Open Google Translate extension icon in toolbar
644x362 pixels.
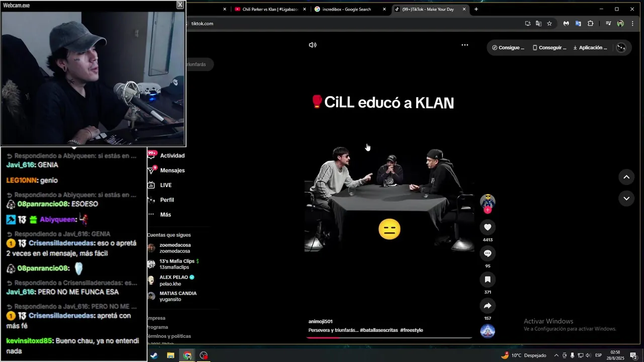pyautogui.click(x=578, y=24)
